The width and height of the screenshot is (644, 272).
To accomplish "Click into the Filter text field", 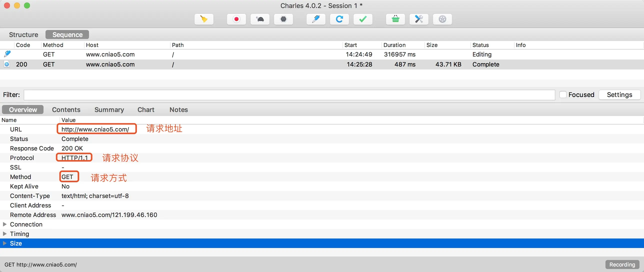I will click(x=289, y=95).
